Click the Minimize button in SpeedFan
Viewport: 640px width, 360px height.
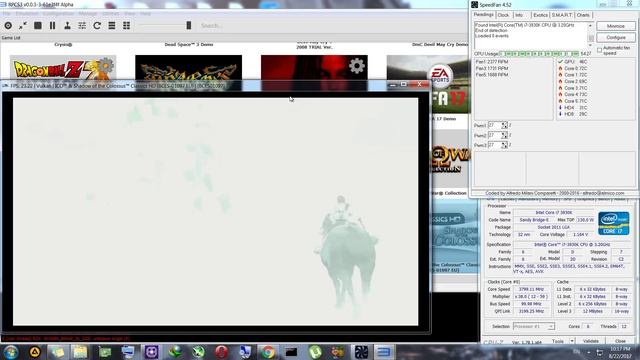[616, 26]
